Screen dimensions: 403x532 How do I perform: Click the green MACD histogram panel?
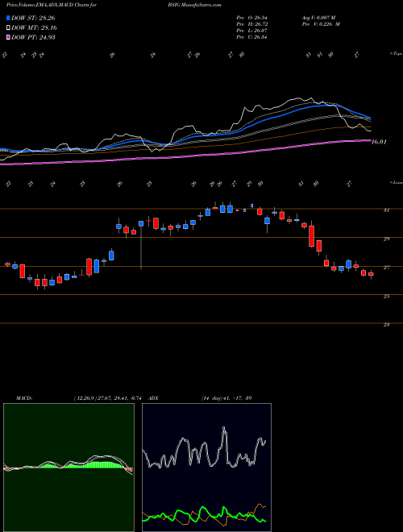point(69,468)
